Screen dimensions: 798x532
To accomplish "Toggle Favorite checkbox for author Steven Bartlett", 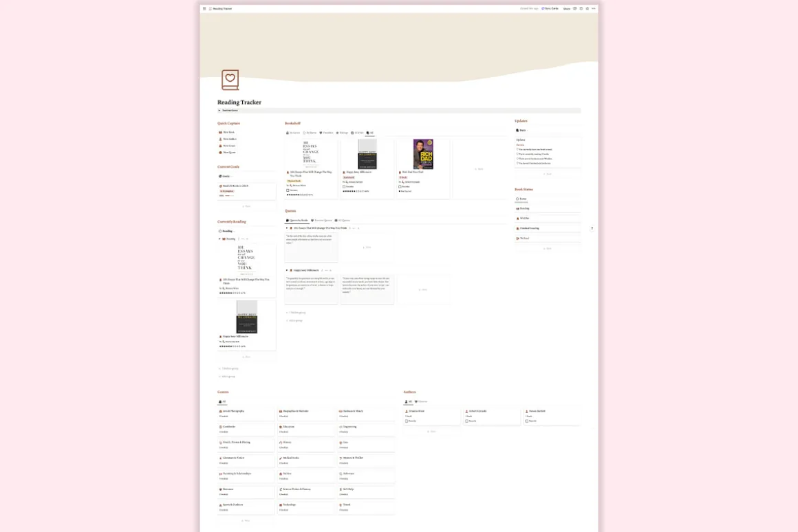I will [527, 421].
